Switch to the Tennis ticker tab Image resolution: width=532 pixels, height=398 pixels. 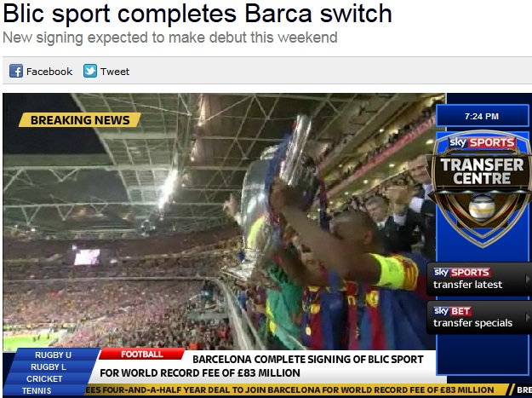pos(37,391)
